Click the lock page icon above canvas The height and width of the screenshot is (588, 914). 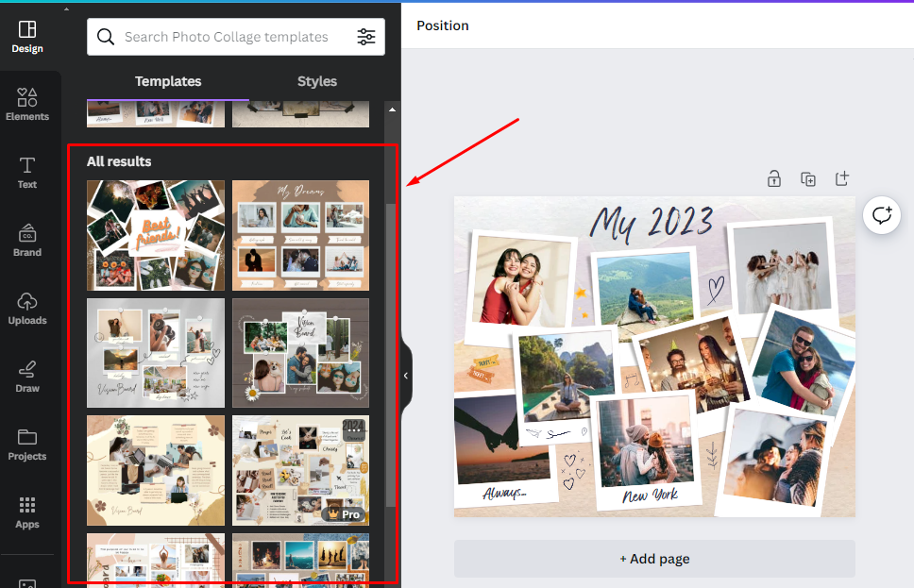[x=774, y=179]
